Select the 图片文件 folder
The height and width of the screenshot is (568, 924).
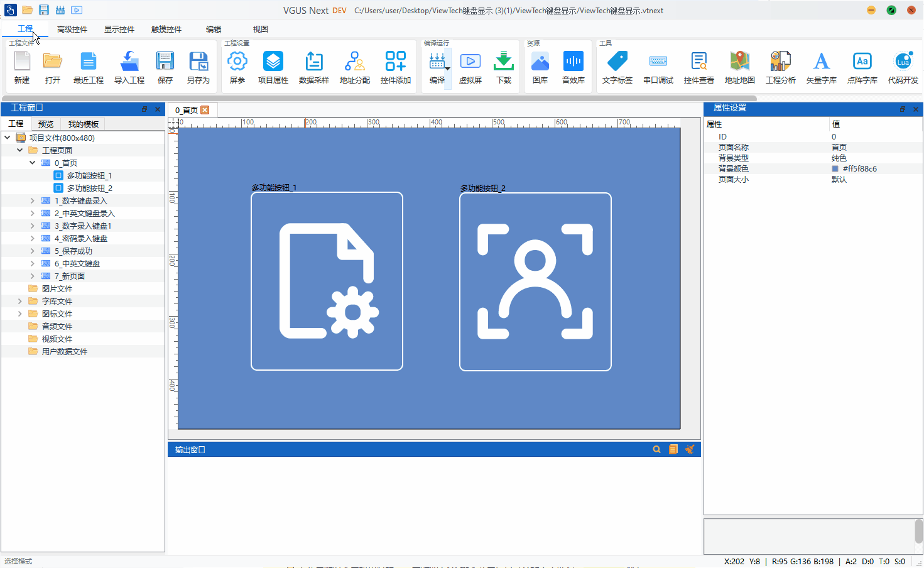pyautogui.click(x=57, y=288)
